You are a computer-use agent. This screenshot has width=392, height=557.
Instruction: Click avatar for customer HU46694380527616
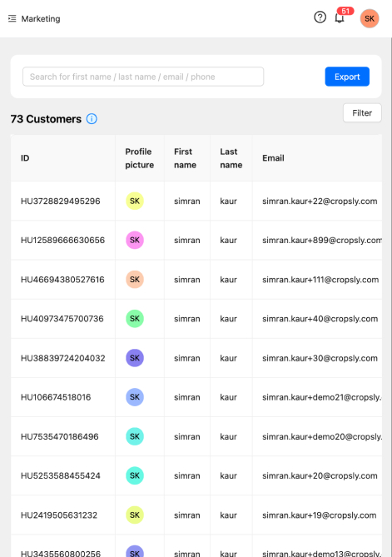(135, 280)
